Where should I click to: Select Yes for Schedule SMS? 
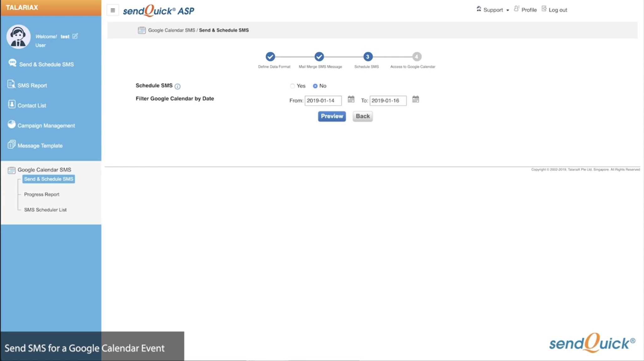[x=292, y=86]
